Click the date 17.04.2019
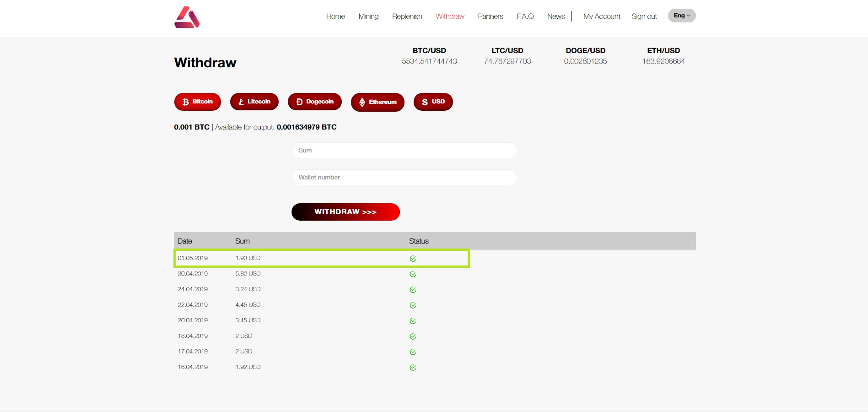Image resolution: width=868 pixels, height=412 pixels. coord(193,352)
